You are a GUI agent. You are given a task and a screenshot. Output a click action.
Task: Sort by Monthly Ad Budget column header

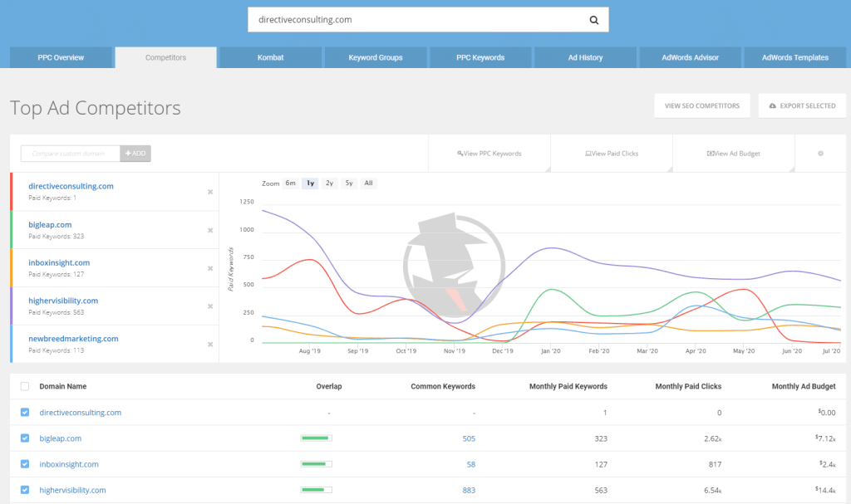tap(804, 386)
